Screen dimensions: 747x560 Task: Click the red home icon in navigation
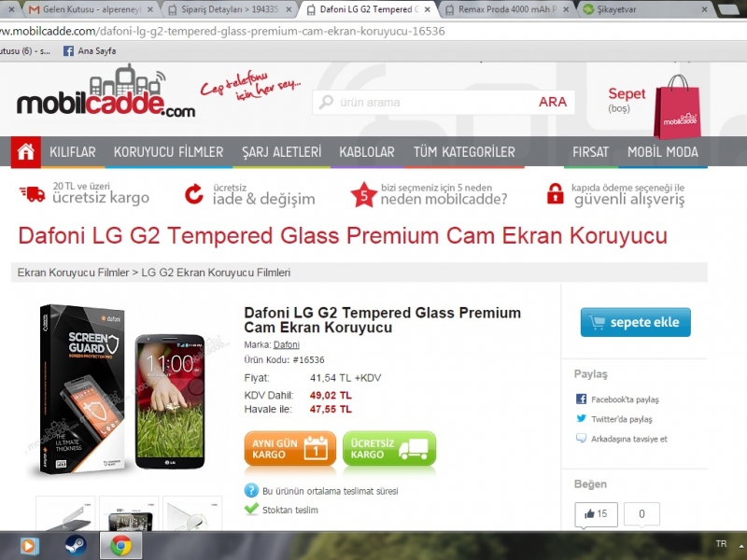[26, 152]
